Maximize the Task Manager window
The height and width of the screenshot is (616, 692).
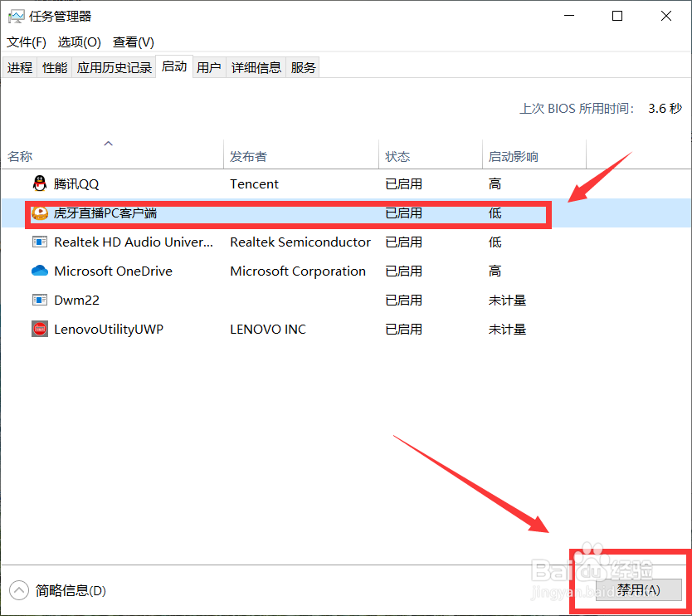[617, 16]
